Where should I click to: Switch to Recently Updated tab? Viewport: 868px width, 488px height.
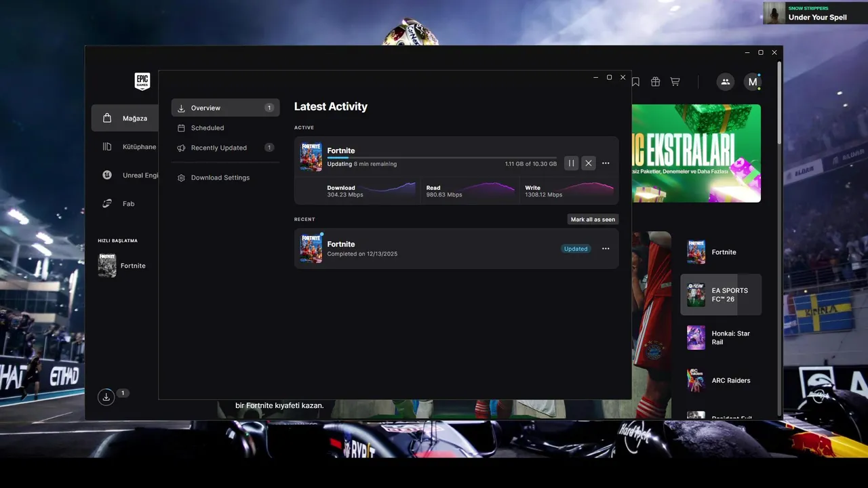pyautogui.click(x=225, y=148)
